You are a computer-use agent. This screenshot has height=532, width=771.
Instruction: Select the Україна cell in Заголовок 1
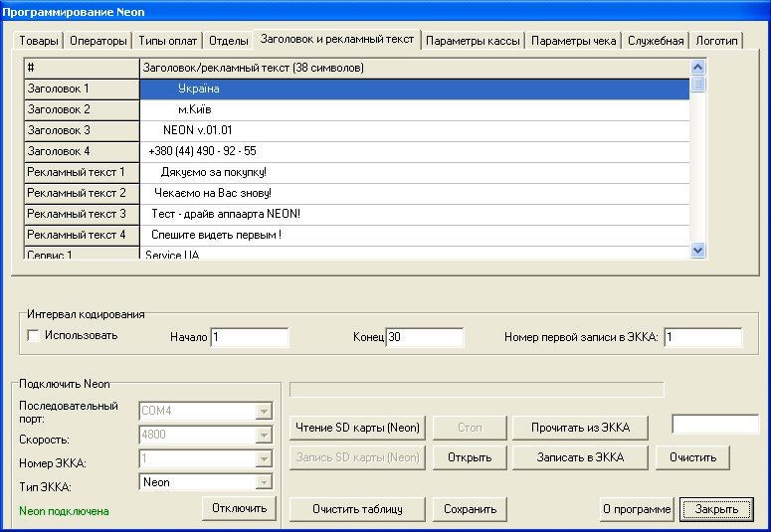(x=415, y=89)
